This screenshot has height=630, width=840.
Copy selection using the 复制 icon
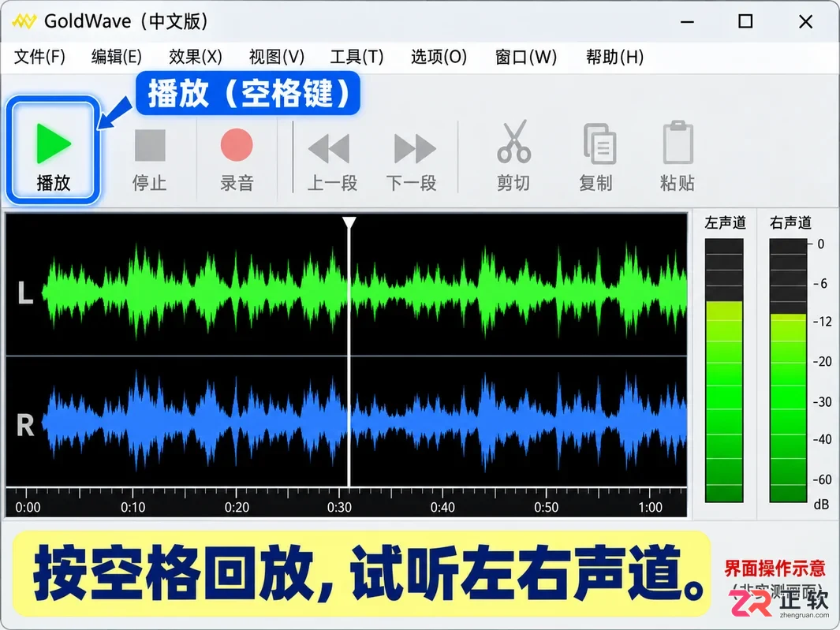595,156
